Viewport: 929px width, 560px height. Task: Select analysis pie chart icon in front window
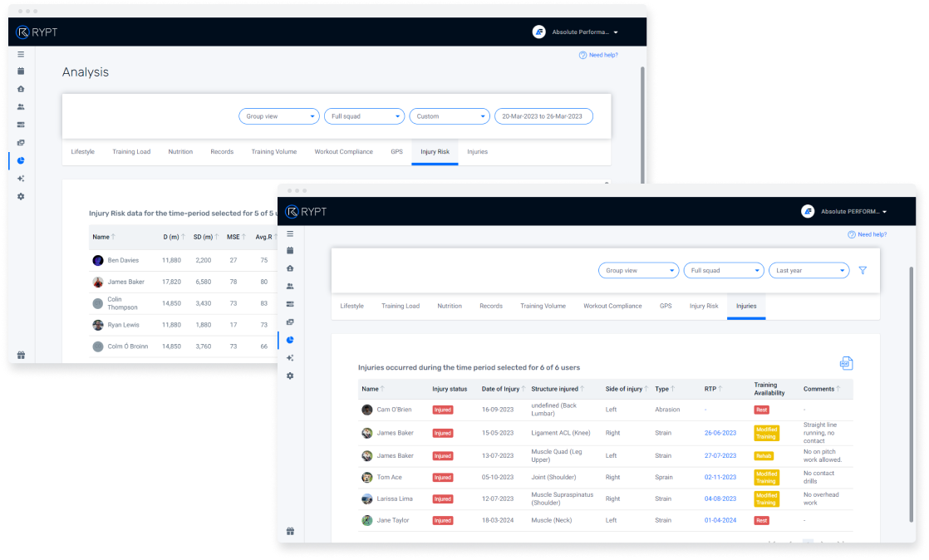[x=290, y=340]
